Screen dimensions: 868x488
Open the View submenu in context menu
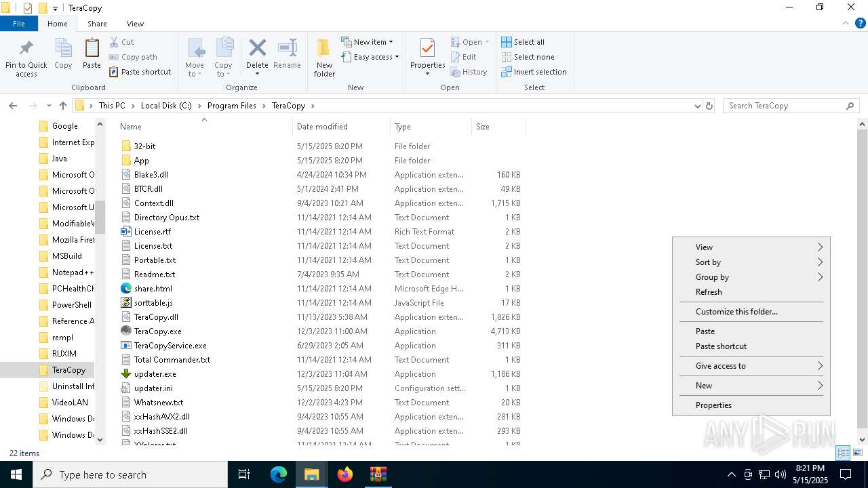[x=751, y=247]
